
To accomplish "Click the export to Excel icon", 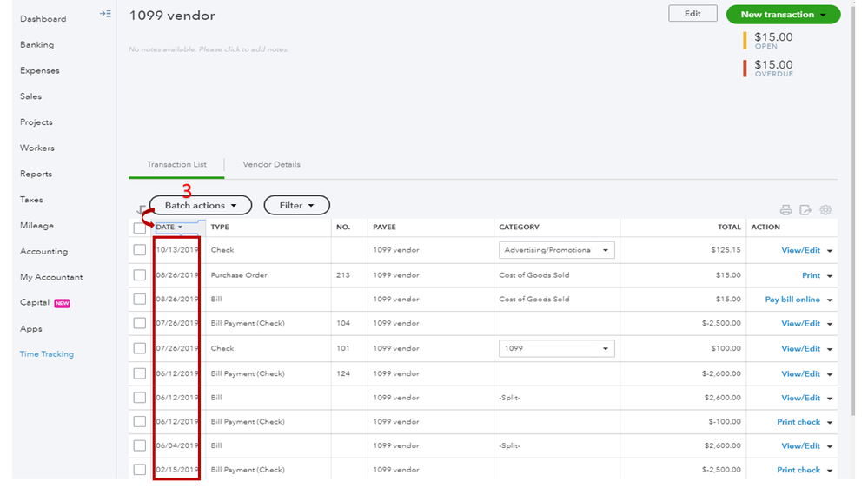I will pos(805,210).
